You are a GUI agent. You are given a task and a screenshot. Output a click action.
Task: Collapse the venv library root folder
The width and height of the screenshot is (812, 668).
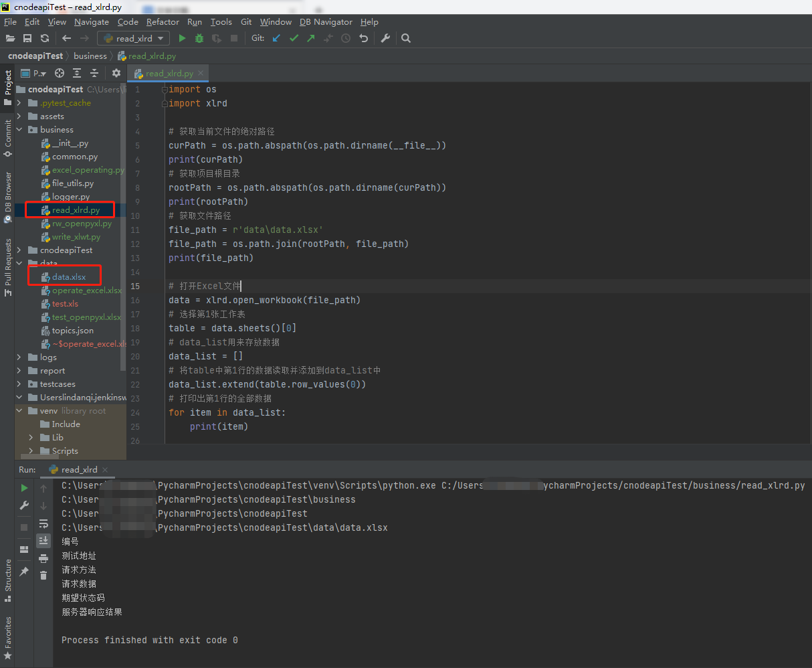click(x=19, y=411)
